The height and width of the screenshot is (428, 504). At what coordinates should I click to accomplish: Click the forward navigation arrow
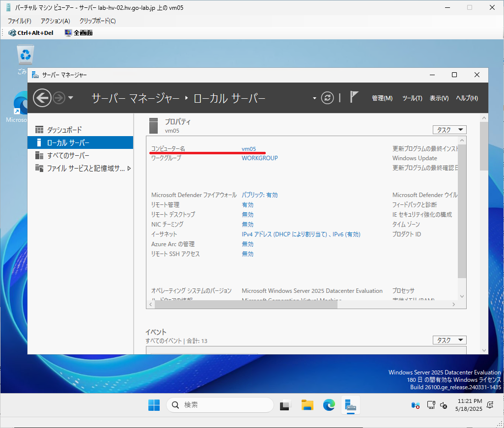[59, 98]
